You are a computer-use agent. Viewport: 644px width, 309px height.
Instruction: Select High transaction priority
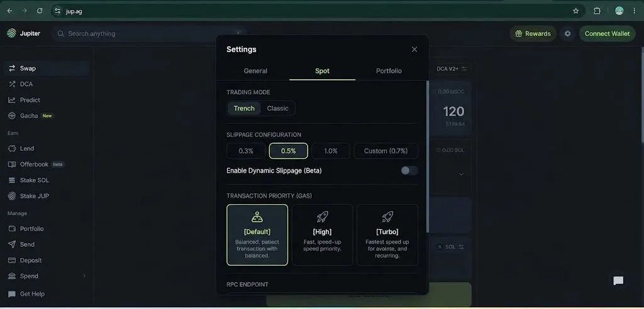tap(323, 235)
